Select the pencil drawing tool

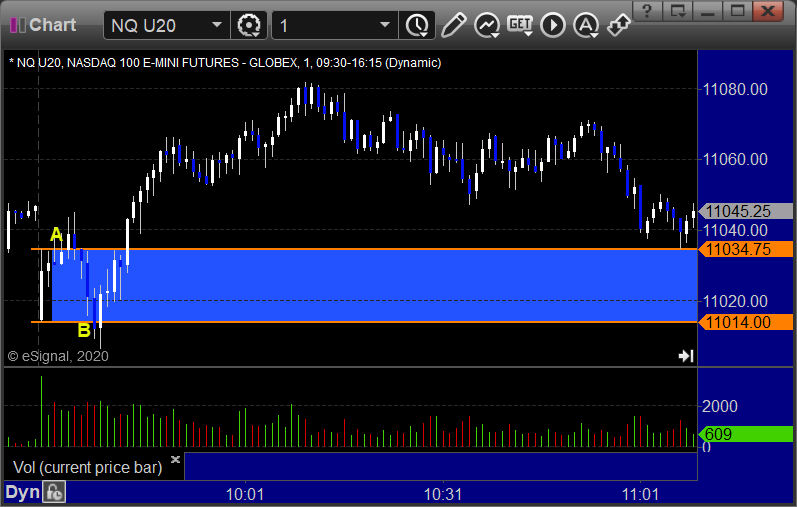454,25
